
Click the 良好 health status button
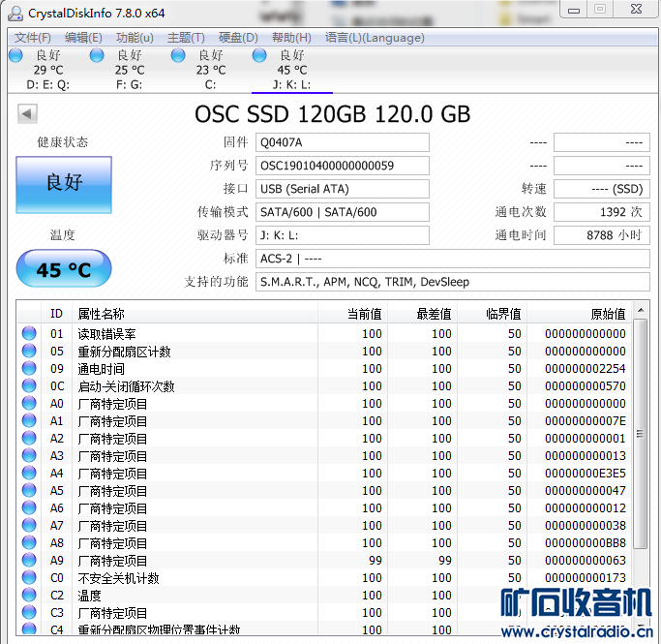coord(64,184)
